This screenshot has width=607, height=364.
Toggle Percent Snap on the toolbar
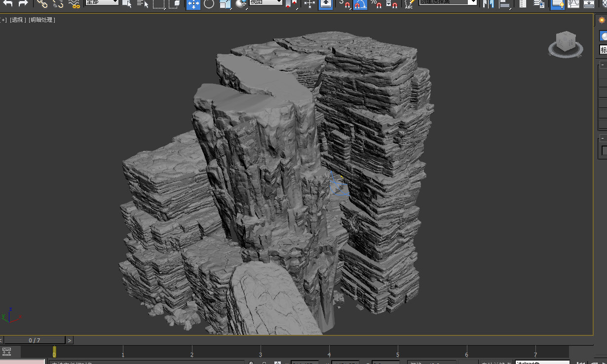pos(377,5)
